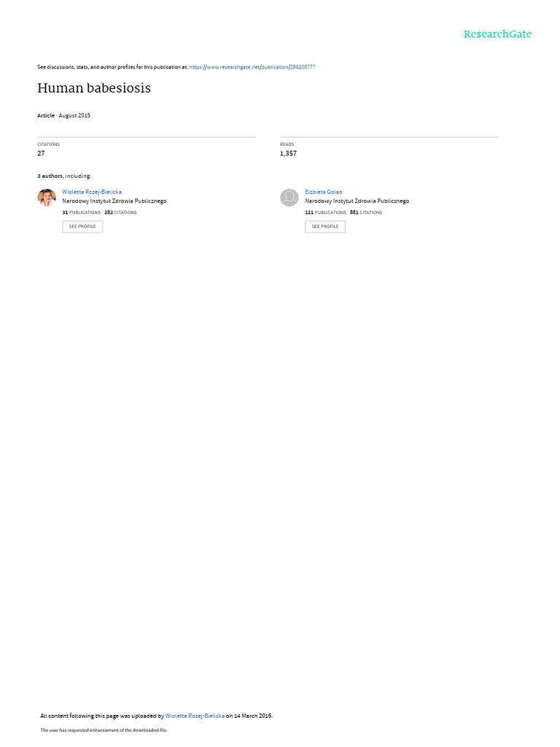Click first author's Narodowy Instytut Zdrowia Publicznego affiliation
560x747 pixels.
click(114, 201)
